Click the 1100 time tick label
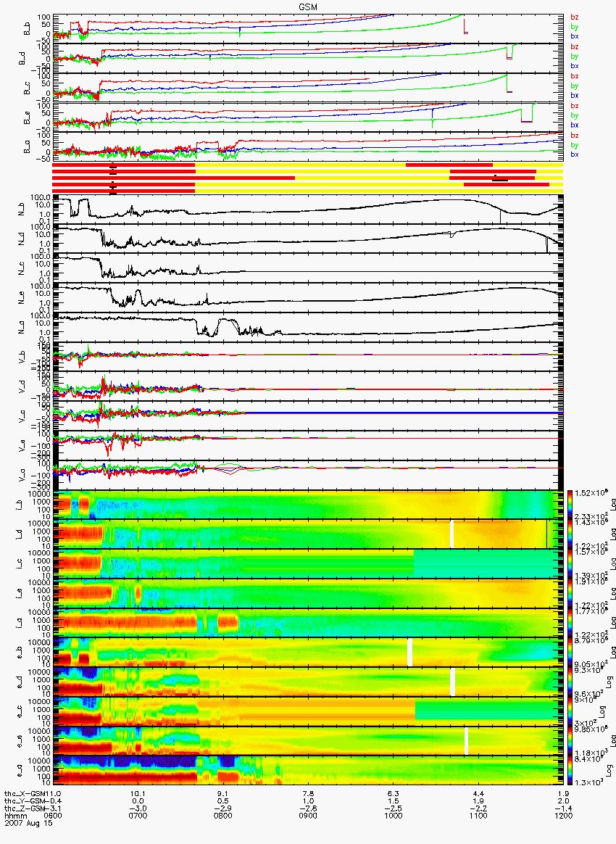The width and height of the screenshot is (616, 844). (478, 816)
